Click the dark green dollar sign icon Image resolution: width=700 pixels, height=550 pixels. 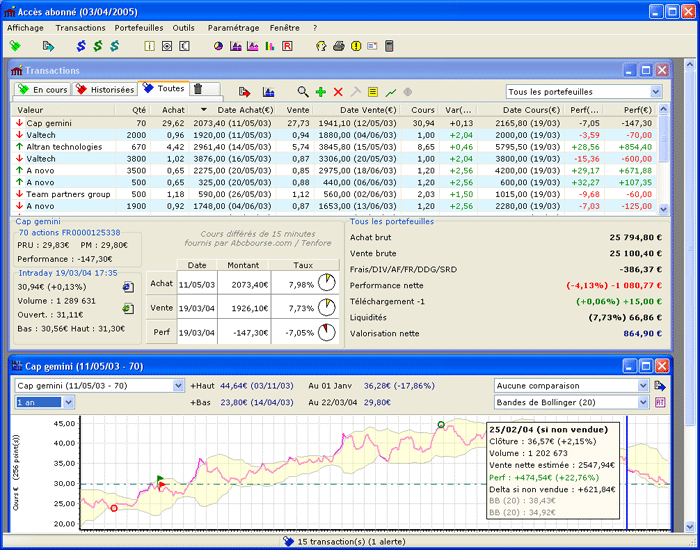98,46
